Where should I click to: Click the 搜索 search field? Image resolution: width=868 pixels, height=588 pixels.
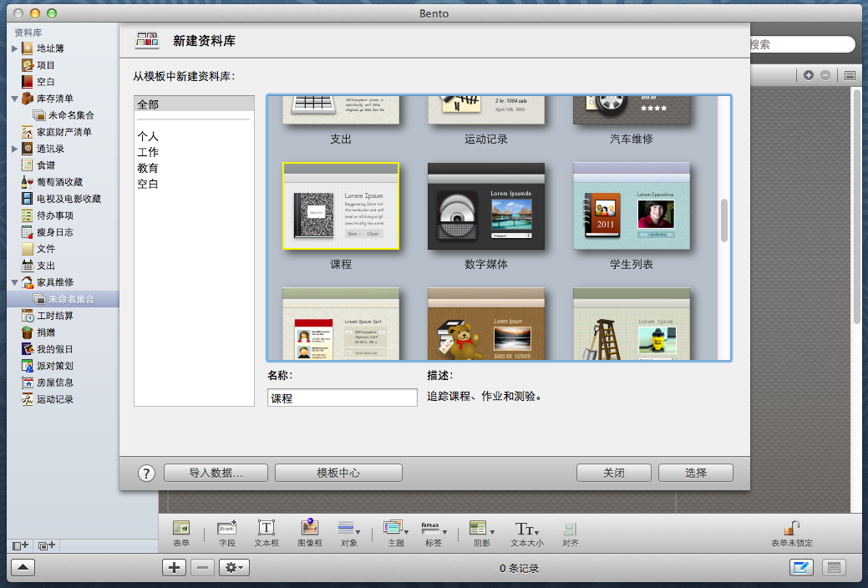pos(802,44)
